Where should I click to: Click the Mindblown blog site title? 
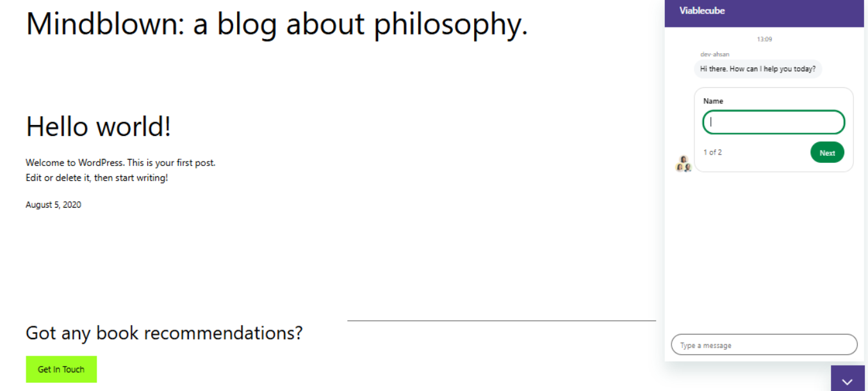pyautogui.click(x=277, y=24)
